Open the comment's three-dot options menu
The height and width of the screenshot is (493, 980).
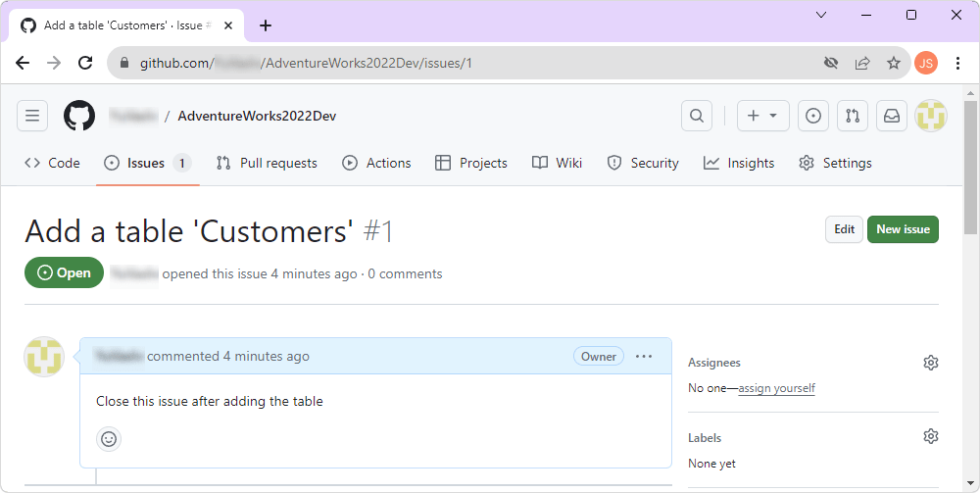click(x=644, y=356)
